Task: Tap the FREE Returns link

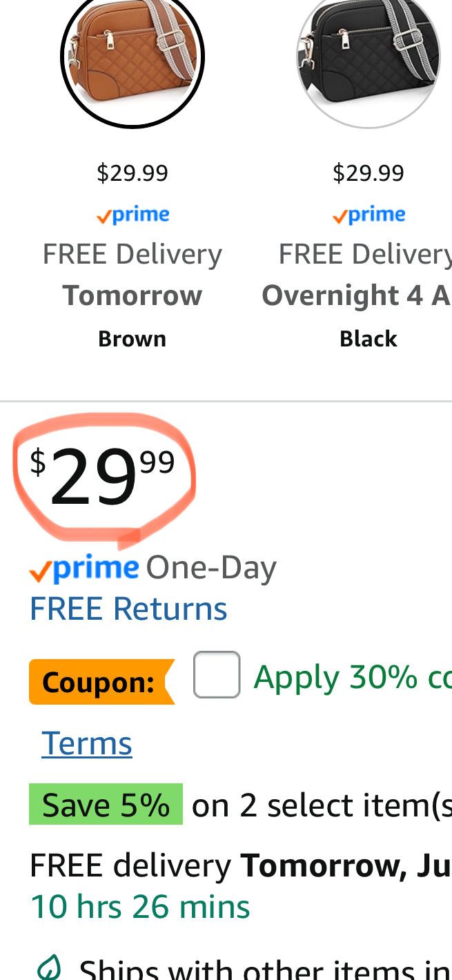Action: pyautogui.click(x=128, y=609)
